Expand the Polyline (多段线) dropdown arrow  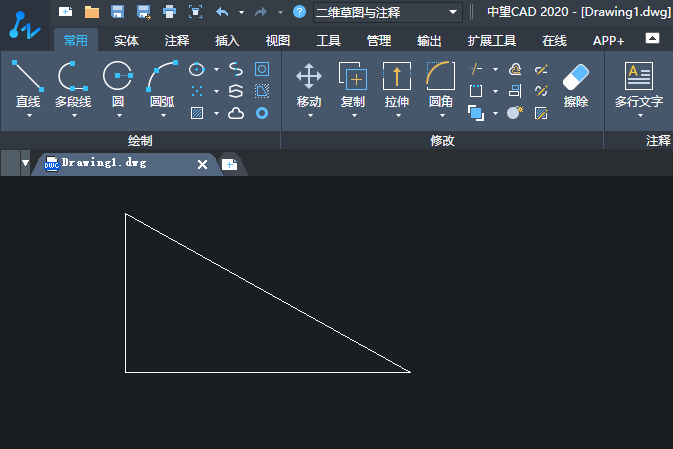point(74,115)
